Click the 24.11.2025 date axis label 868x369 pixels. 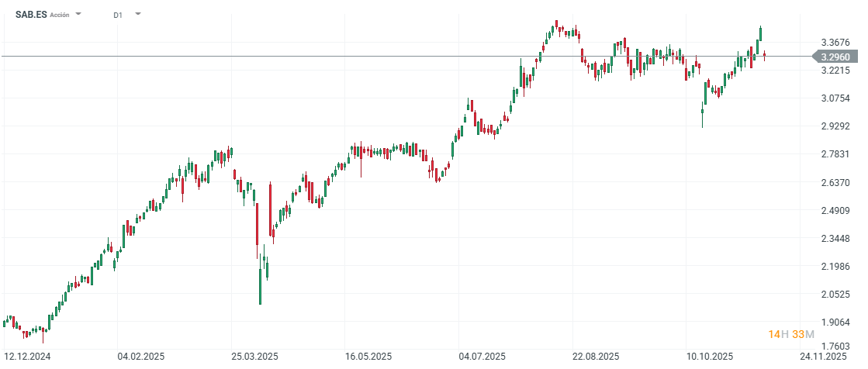(x=824, y=357)
